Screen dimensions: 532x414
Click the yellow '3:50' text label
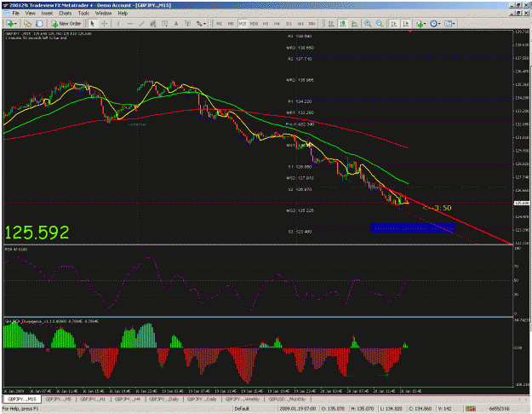click(x=438, y=208)
